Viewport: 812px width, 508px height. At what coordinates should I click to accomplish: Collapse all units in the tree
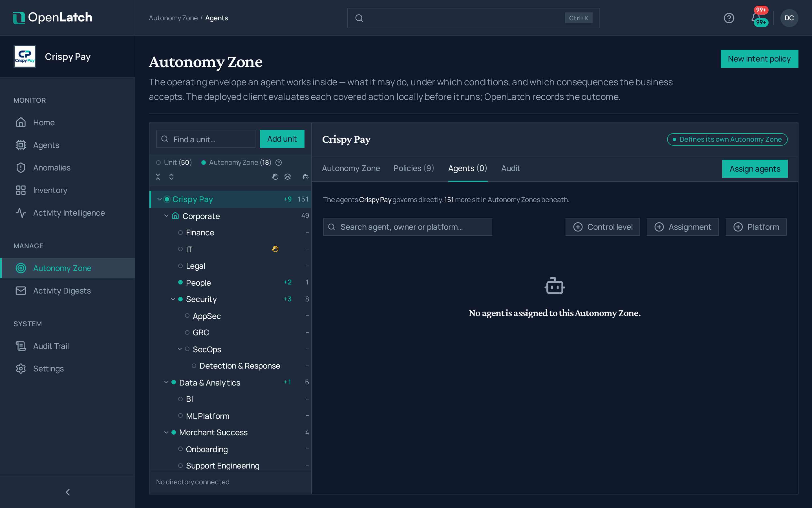click(x=158, y=177)
